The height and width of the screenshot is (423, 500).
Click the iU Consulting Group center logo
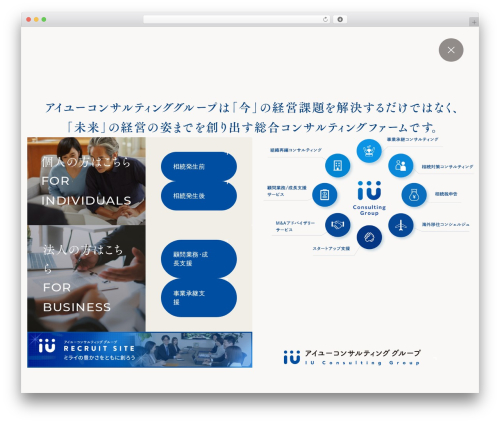[369, 198]
